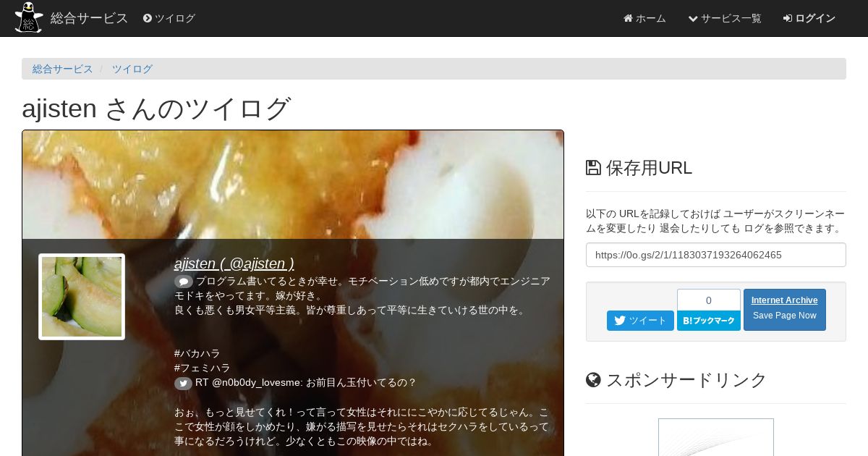Click ログイン in the navbar
Image resolution: width=868 pixels, height=456 pixels.
pyautogui.click(x=809, y=18)
